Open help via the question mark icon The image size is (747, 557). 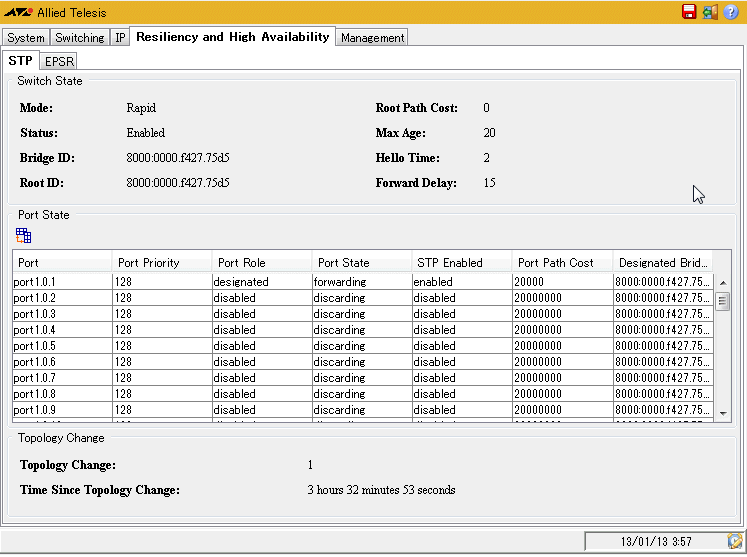coord(731,12)
